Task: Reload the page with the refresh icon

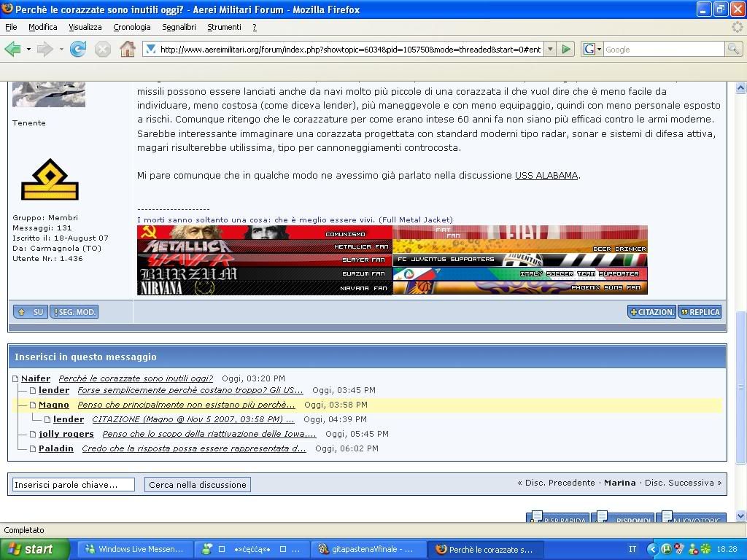Action: coord(78,50)
